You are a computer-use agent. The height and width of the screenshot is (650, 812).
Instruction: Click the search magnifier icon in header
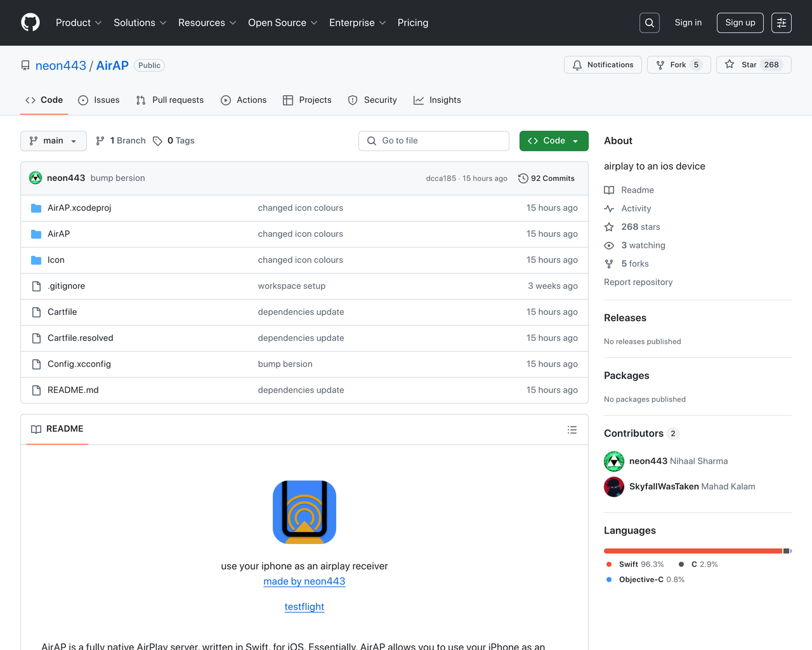pos(650,23)
